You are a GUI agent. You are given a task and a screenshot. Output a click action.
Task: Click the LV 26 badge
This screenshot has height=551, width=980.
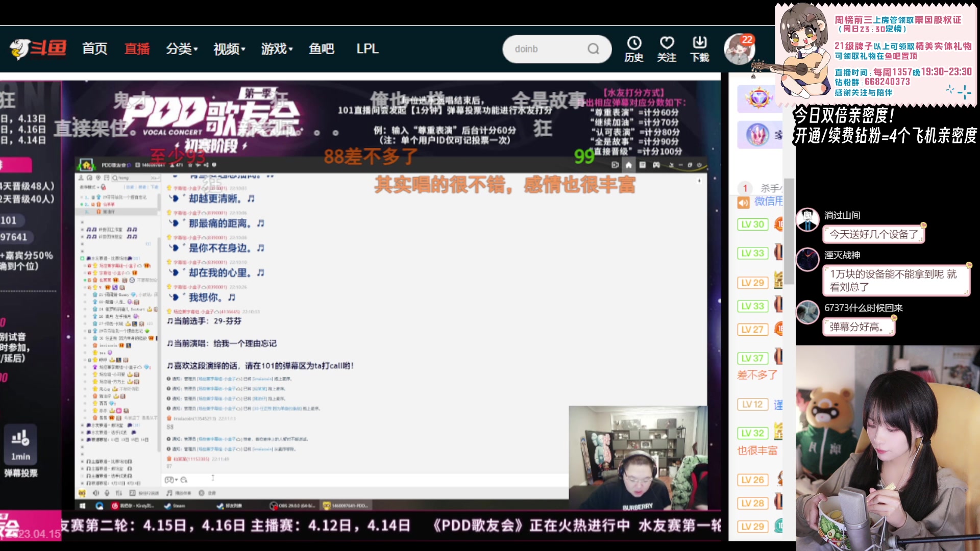tap(752, 480)
